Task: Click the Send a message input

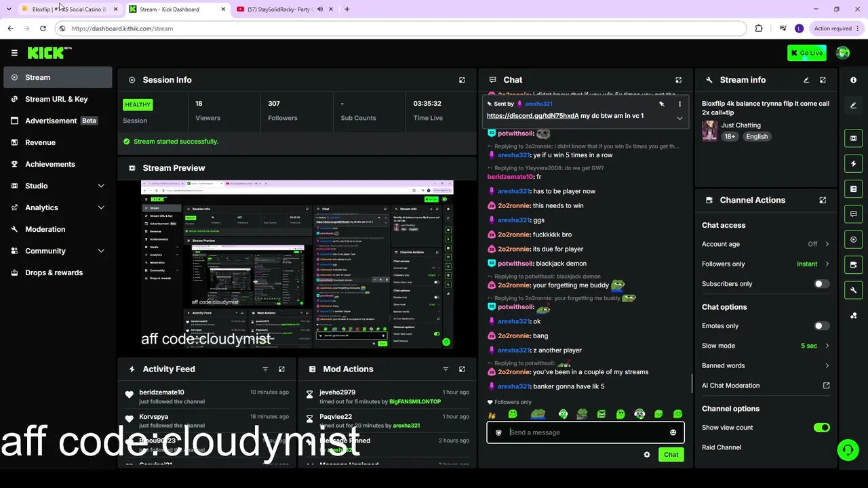Action: coord(585,432)
